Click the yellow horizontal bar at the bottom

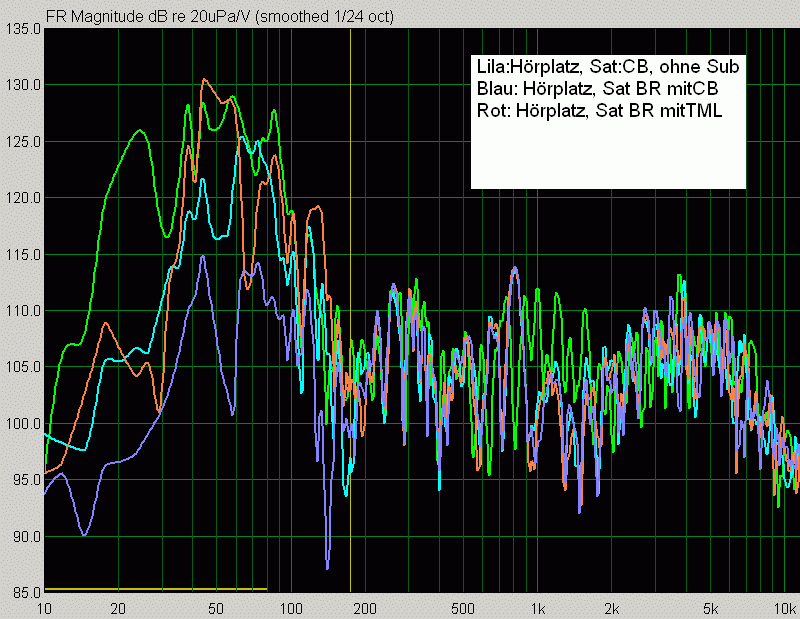(155, 589)
